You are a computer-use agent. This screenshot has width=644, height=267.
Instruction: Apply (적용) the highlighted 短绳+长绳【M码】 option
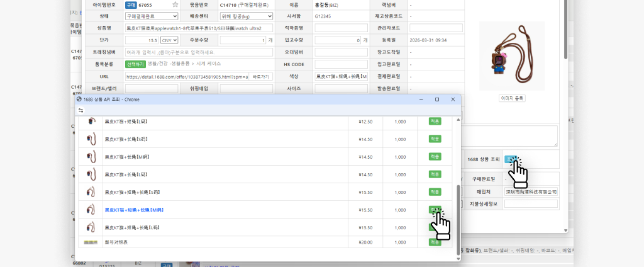pyautogui.click(x=435, y=210)
